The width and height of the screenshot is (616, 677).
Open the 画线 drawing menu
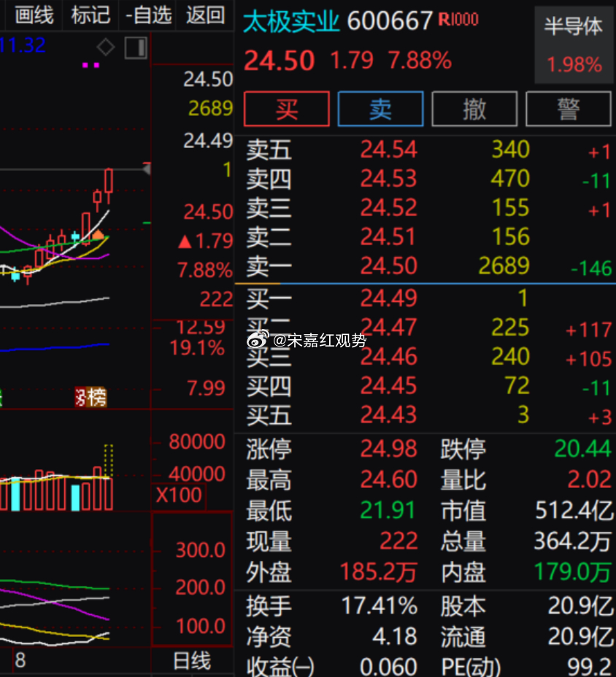(x=34, y=15)
